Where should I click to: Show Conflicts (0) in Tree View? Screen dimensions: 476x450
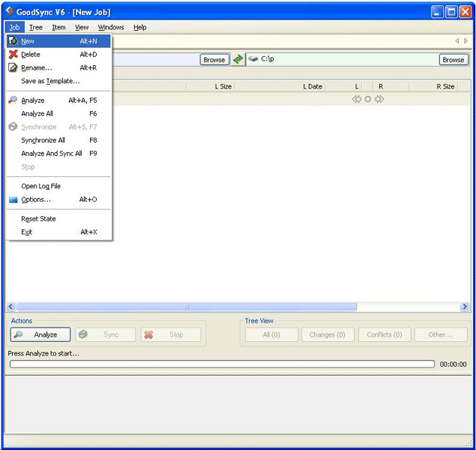click(384, 335)
